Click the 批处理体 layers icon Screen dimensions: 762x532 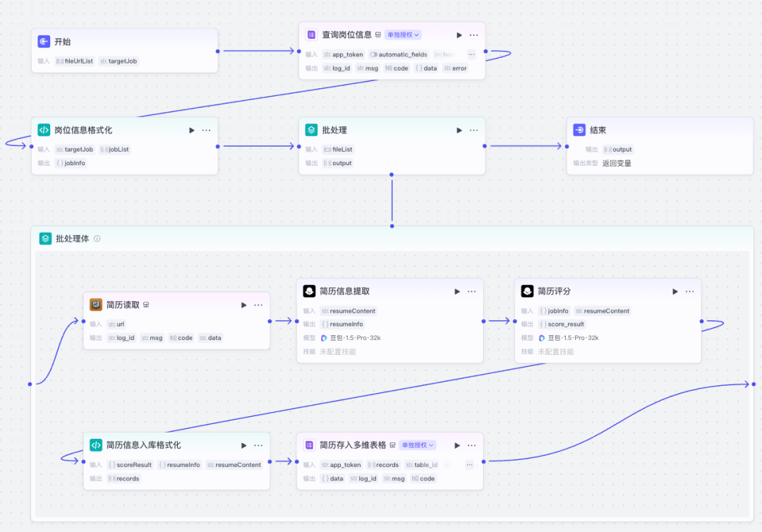pos(45,238)
